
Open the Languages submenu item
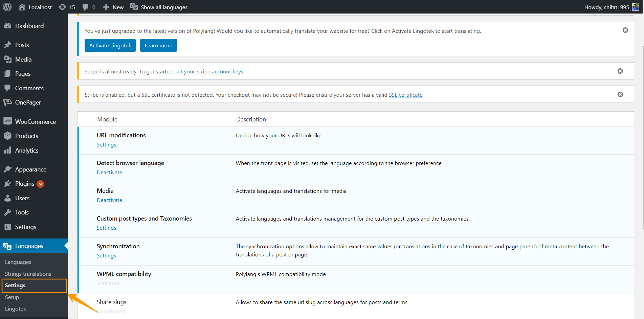pyautogui.click(x=18, y=262)
